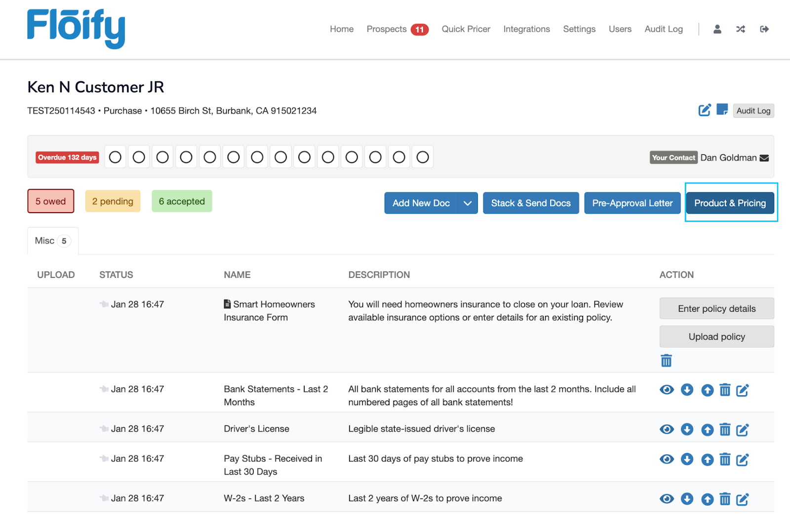The height and width of the screenshot is (532, 790).
Task: Open the Prospects menu item
Action: point(387,29)
